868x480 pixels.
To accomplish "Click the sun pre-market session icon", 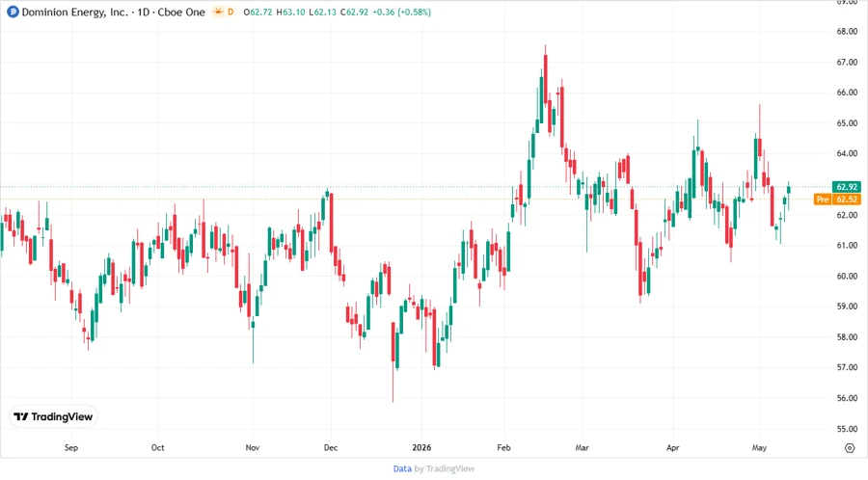I will pos(219,12).
